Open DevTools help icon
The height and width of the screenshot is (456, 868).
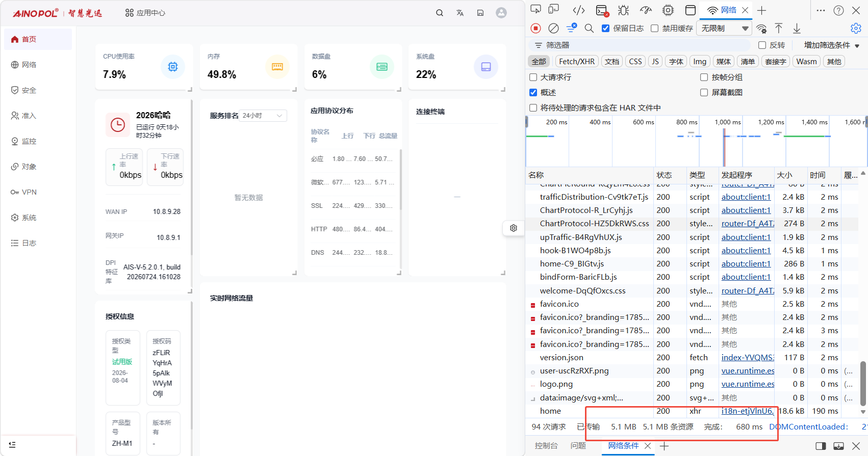[x=838, y=10]
